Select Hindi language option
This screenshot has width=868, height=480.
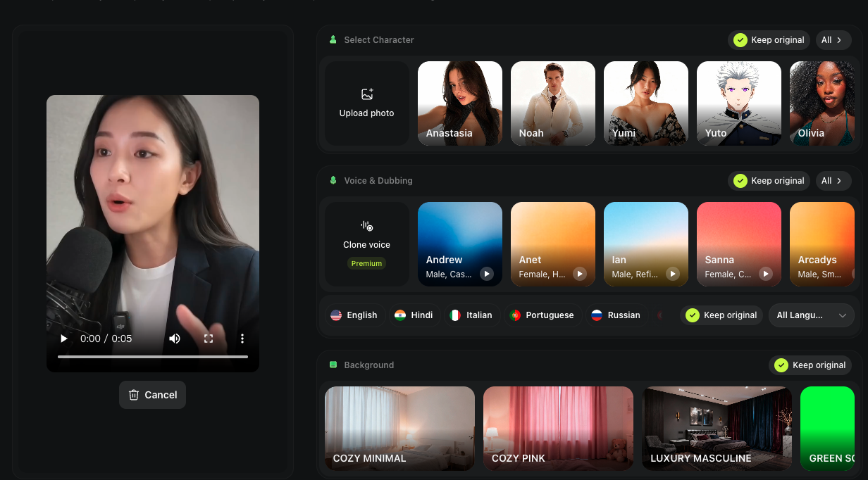[x=414, y=315]
